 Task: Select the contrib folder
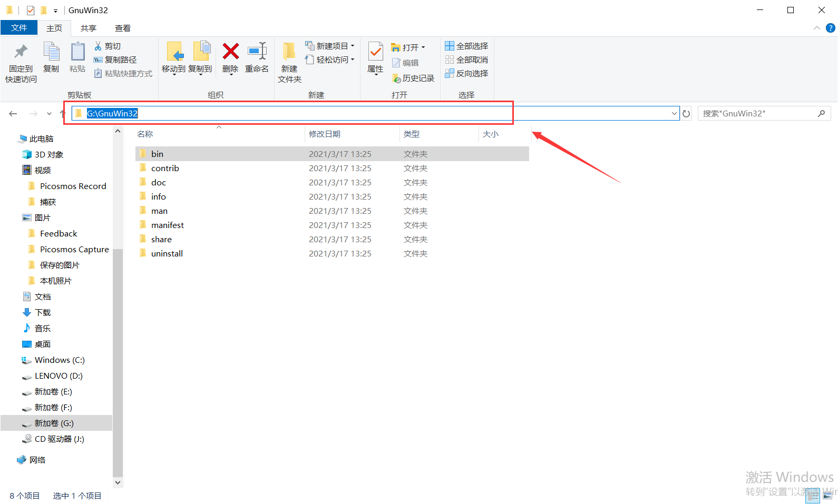[332, 168]
